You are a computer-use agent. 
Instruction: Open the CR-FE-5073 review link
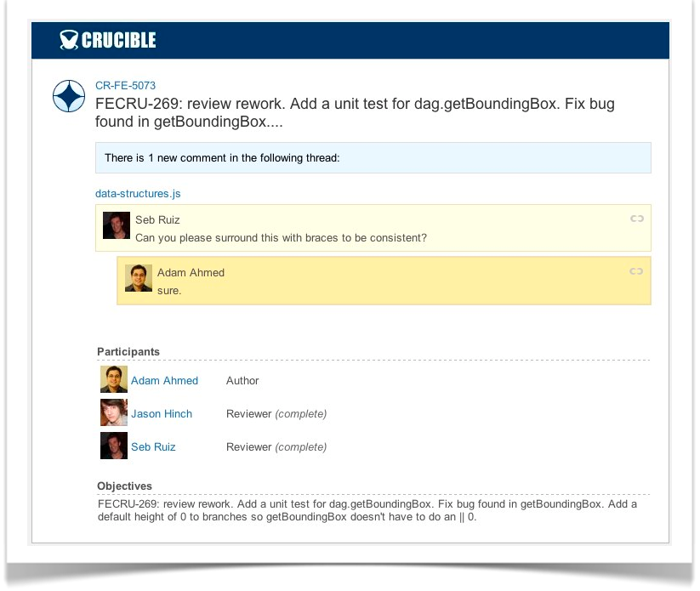point(125,85)
